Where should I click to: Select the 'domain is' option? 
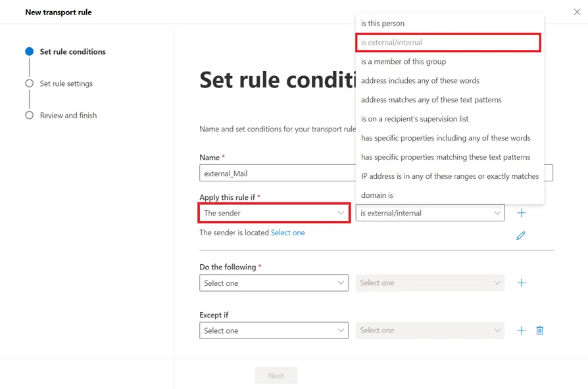[377, 195]
